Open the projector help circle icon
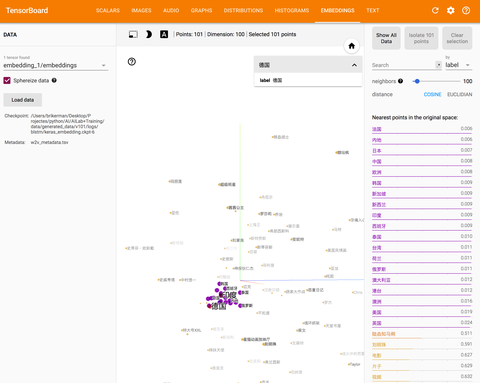Image resolution: width=480 pixels, height=383 pixels. [x=132, y=62]
